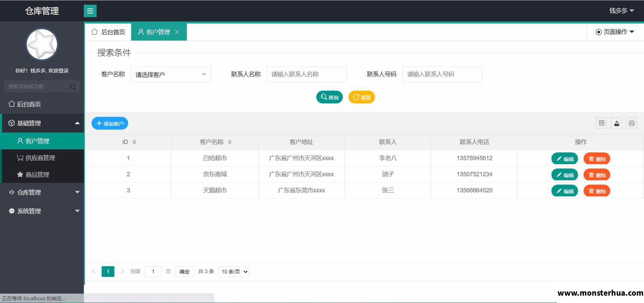Viewport: 644px width, 303px height.
Task: Edit the 天猫超市 customer row
Action: click(565, 191)
